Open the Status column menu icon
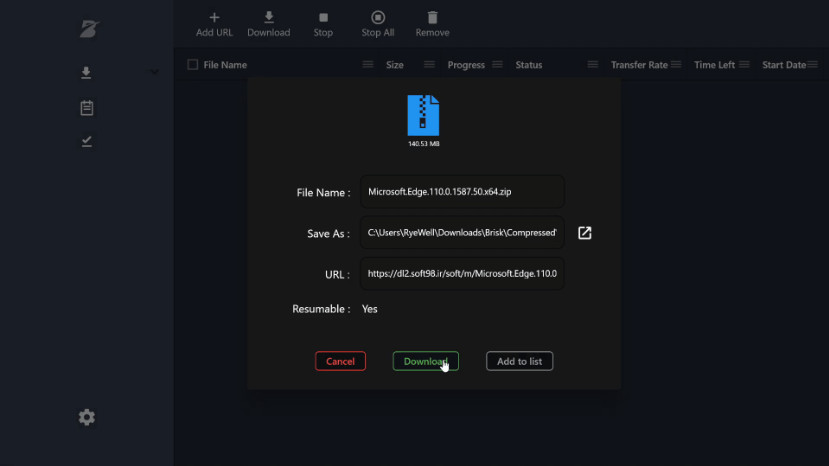 click(x=593, y=65)
